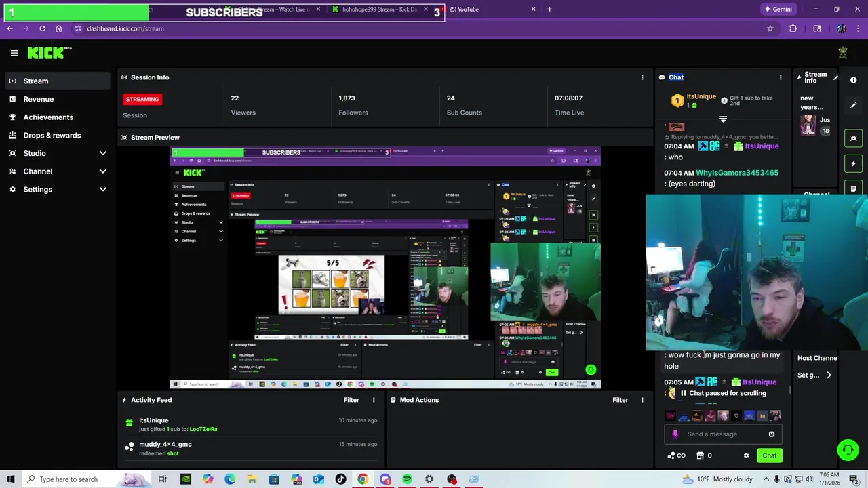Open the emoji picker in chat input
Image resolution: width=868 pixels, height=488 pixels.
click(x=772, y=434)
